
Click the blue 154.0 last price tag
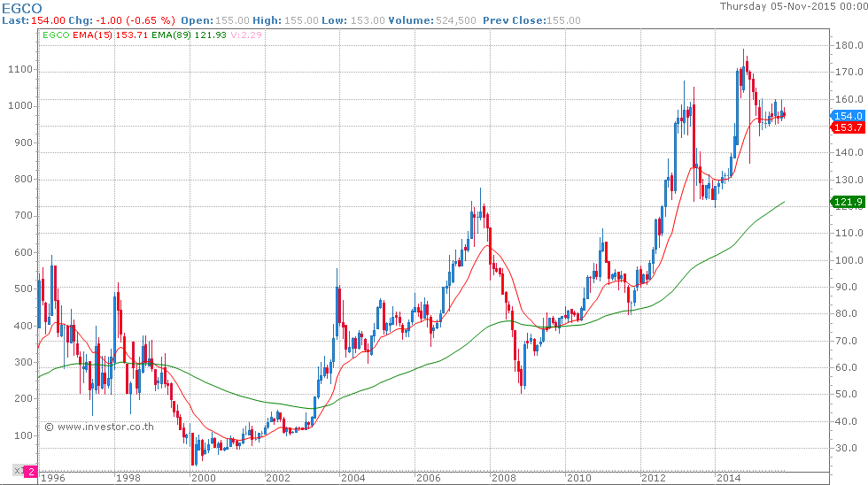click(x=849, y=116)
